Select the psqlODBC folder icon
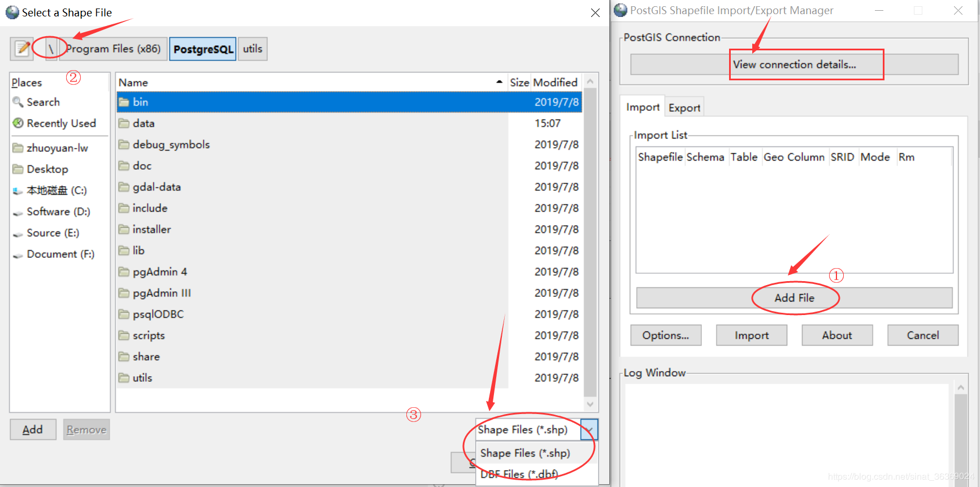The width and height of the screenshot is (980, 487). click(124, 314)
